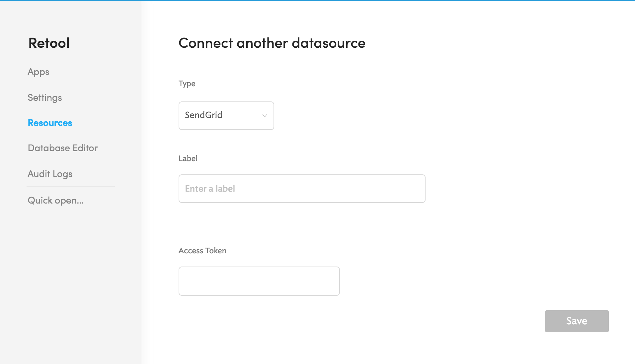Click the Save button
The image size is (636, 364).
(577, 321)
